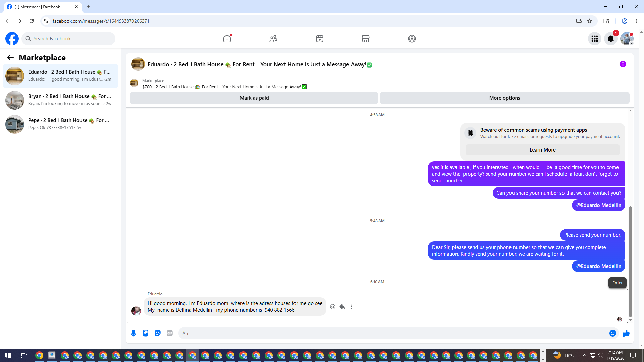644x362 pixels.
Task: Send a thumbs-up like
Action: pyautogui.click(x=626, y=333)
